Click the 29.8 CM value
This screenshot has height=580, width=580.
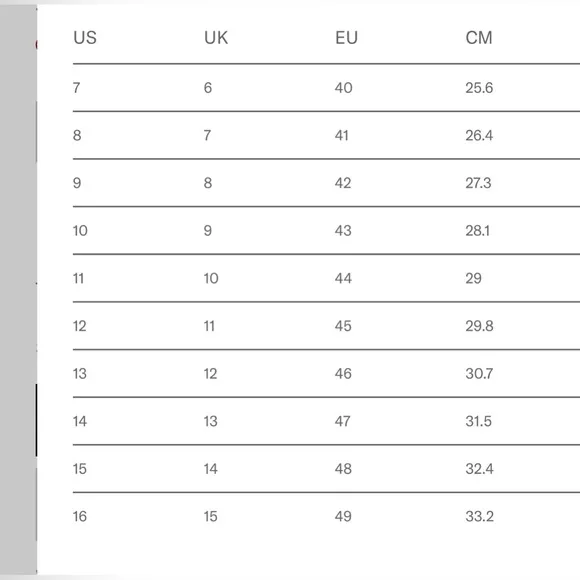479,326
